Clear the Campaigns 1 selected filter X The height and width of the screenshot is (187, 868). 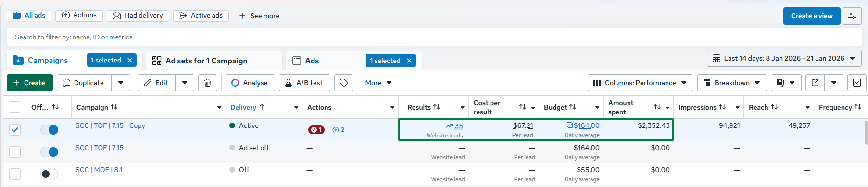(130, 60)
